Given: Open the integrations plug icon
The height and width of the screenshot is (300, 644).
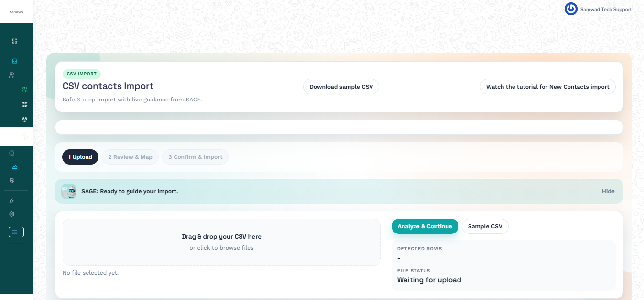Looking at the screenshot, I should coord(12,200).
